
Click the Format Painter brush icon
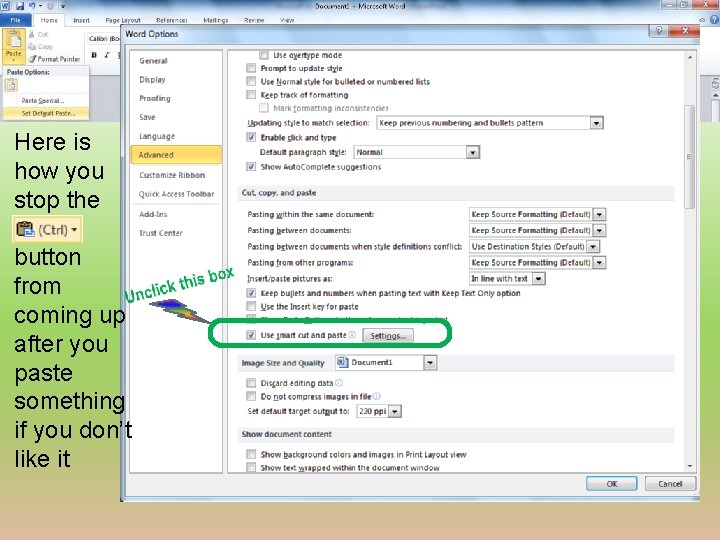pos(32,59)
